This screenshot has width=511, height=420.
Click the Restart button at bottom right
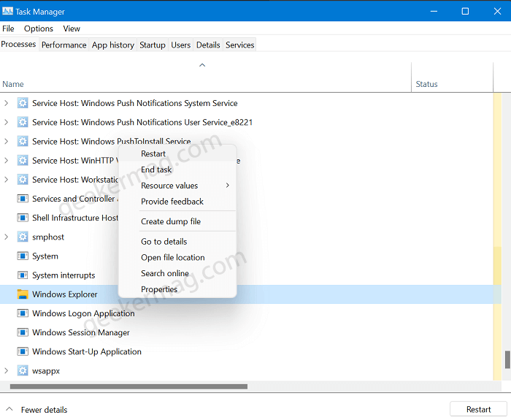click(478, 409)
